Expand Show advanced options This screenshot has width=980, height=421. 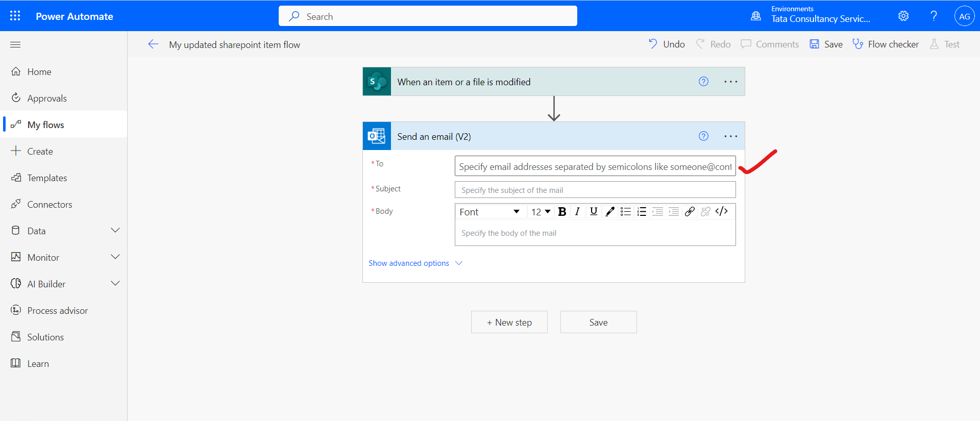click(415, 263)
